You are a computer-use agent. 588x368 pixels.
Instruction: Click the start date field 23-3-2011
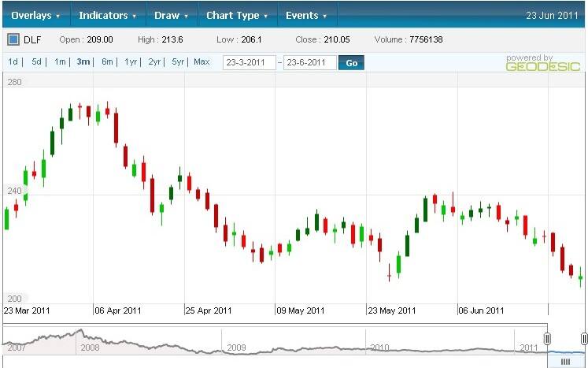(250, 63)
